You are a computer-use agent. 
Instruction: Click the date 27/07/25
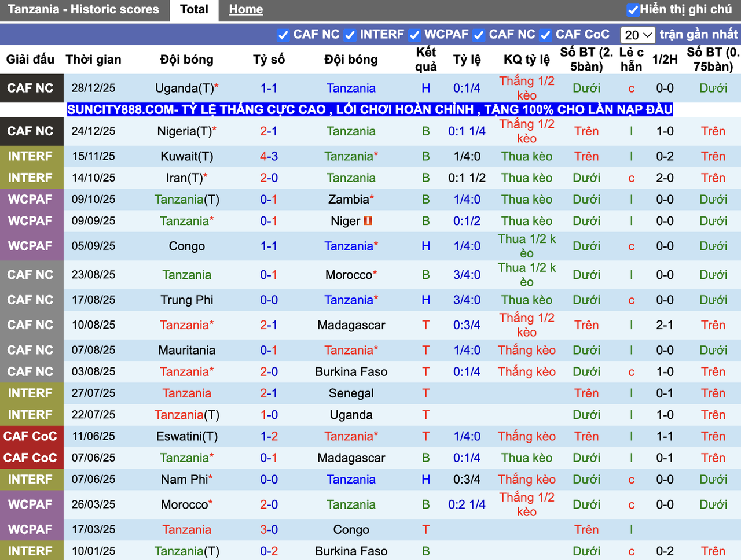(93, 393)
